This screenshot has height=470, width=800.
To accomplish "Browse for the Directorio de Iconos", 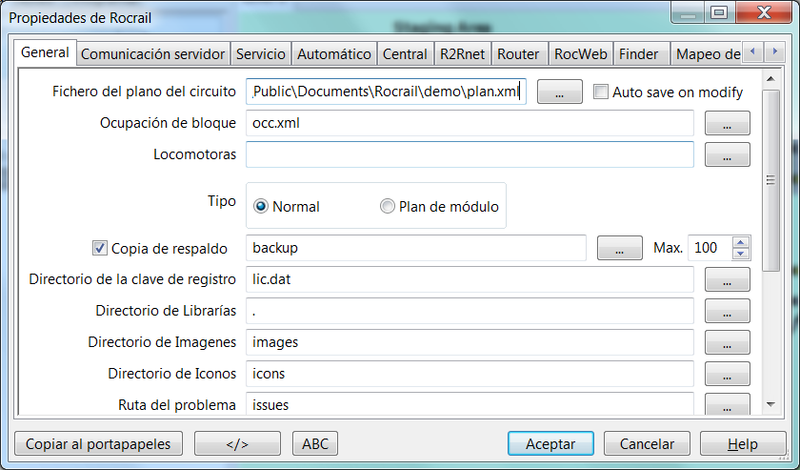I will coord(727,374).
